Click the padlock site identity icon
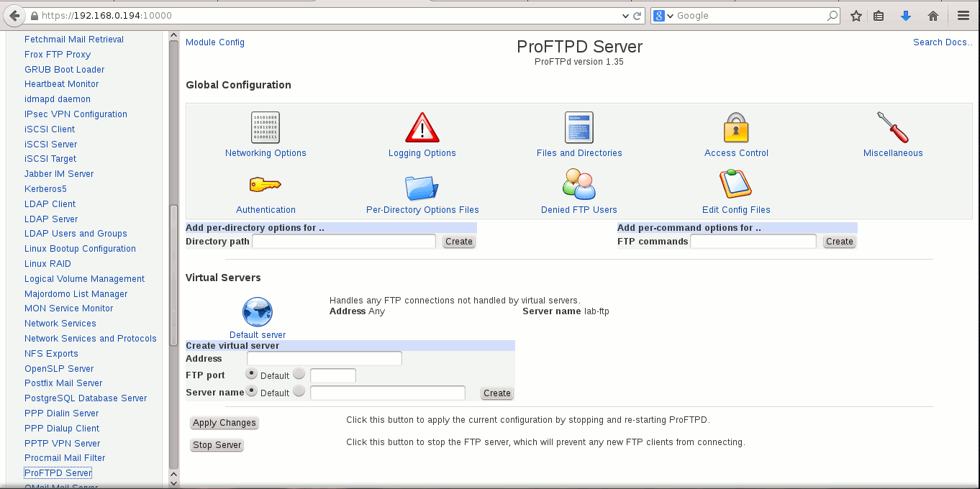The height and width of the screenshot is (489, 980). click(34, 15)
